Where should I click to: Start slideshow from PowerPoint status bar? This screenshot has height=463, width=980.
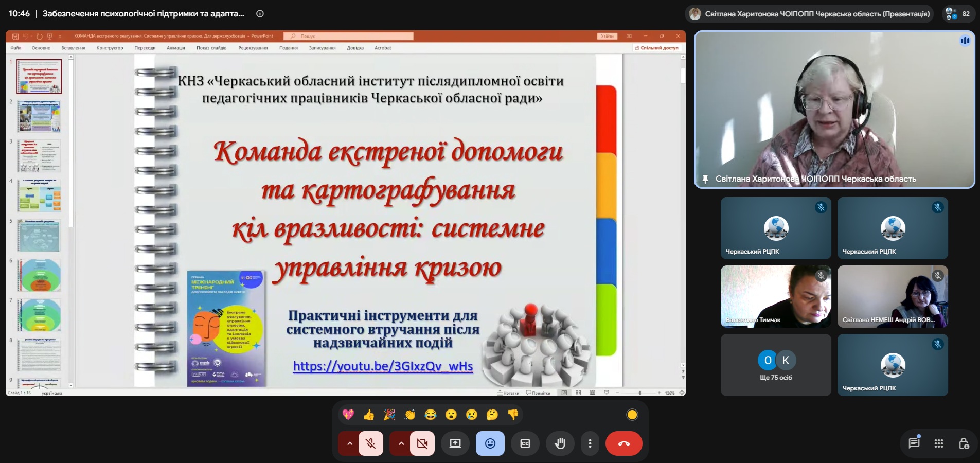click(x=606, y=393)
